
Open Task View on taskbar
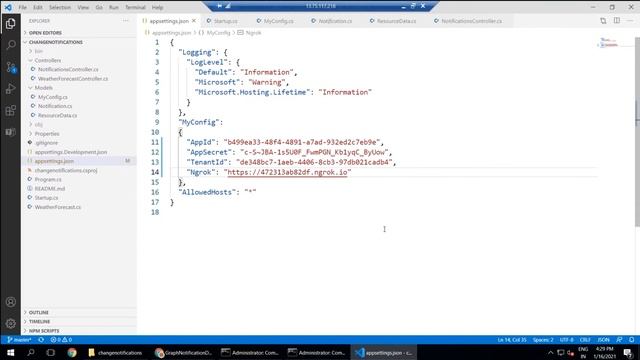pyautogui.click(x=51, y=352)
